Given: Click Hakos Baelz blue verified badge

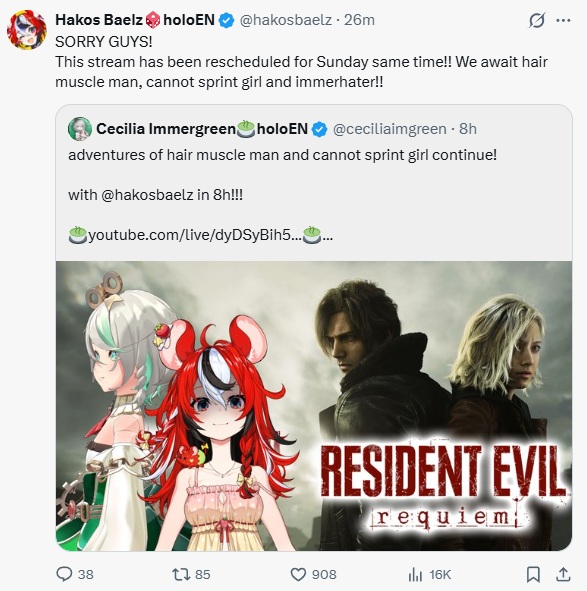Looking at the screenshot, I should (226, 20).
